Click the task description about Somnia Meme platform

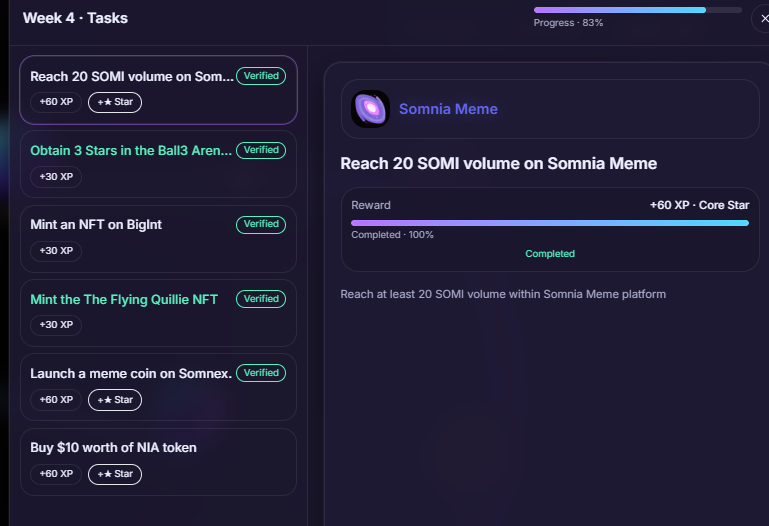click(503, 294)
